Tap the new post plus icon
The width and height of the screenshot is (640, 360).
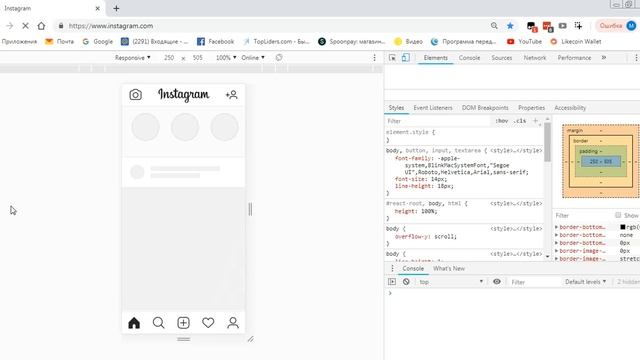pyautogui.click(x=183, y=323)
